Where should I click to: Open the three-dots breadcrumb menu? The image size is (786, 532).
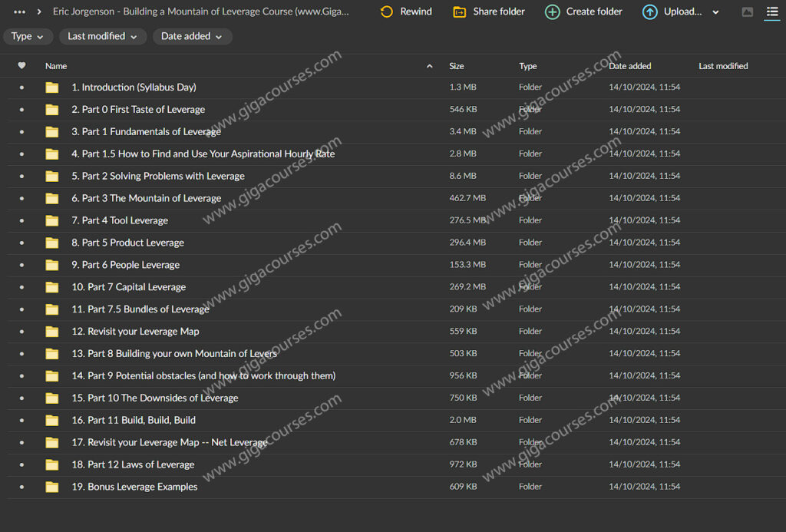click(x=20, y=12)
